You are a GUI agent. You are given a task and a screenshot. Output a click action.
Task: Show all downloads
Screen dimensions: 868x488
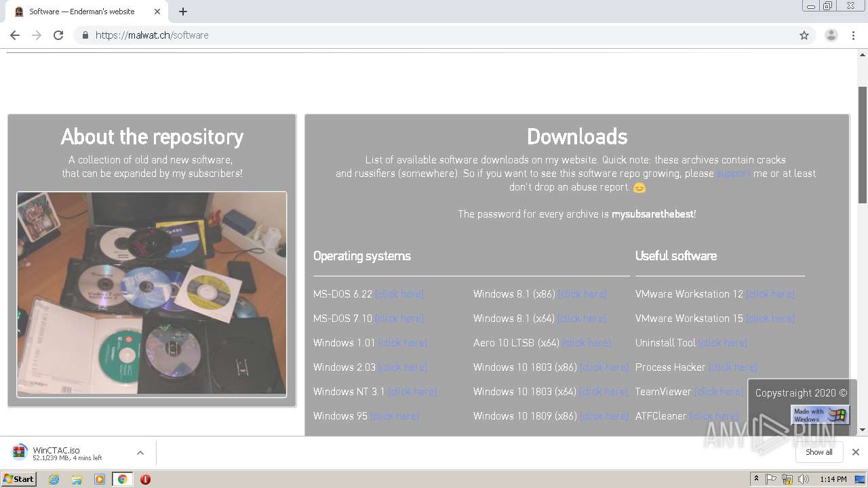click(818, 452)
